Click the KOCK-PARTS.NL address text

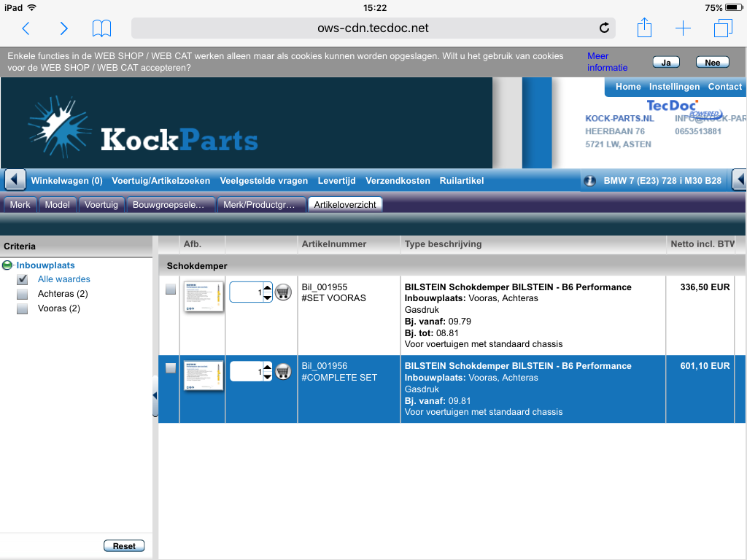pyautogui.click(x=619, y=119)
